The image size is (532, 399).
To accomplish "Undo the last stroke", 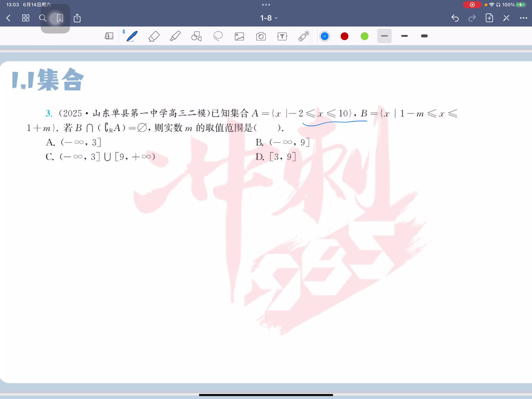I will [x=455, y=18].
